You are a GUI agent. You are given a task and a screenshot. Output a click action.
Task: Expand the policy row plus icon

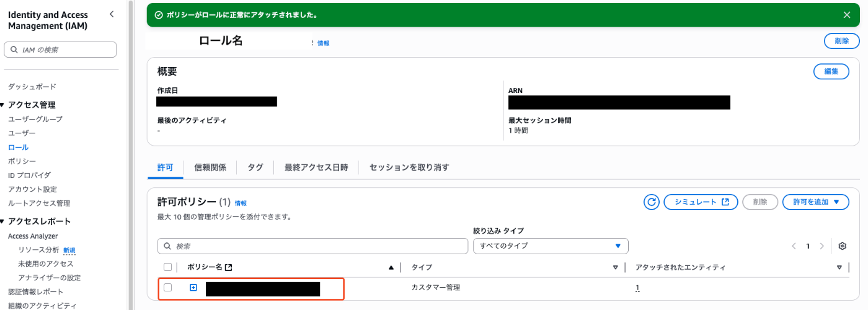[x=193, y=288]
